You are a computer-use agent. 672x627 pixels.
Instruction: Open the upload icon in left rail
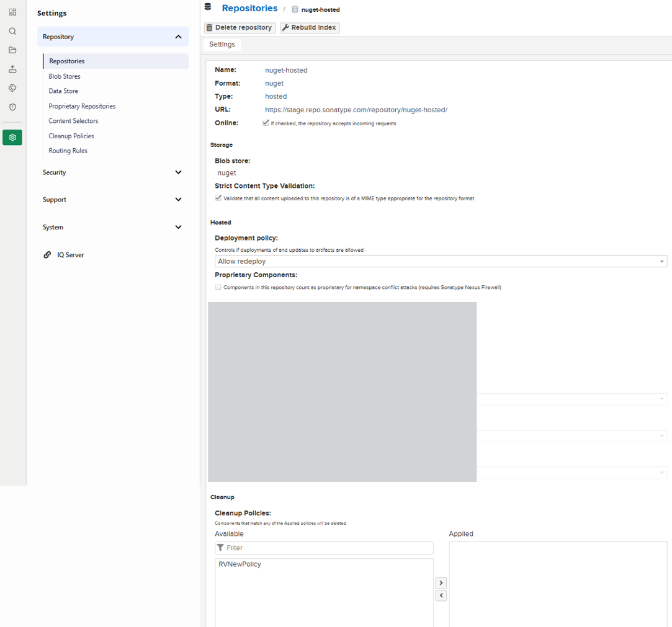(12, 69)
